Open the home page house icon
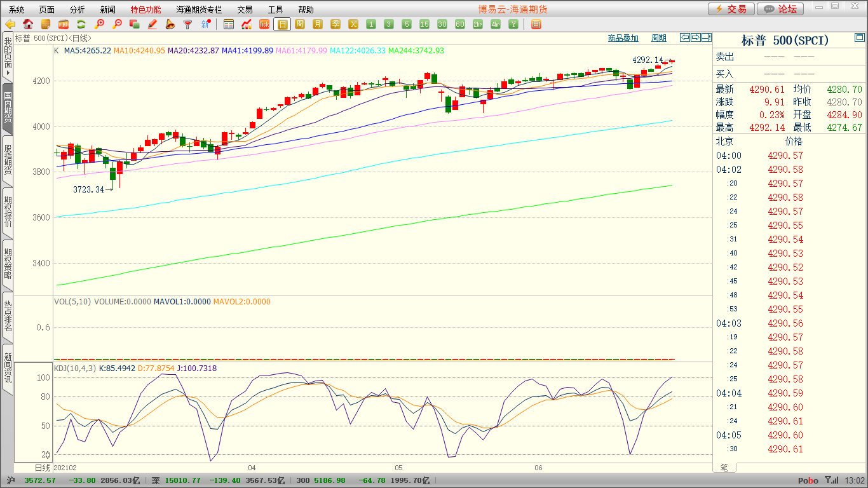Image resolution: width=868 pixels, height=488 pixels. (x=28, y=25)
